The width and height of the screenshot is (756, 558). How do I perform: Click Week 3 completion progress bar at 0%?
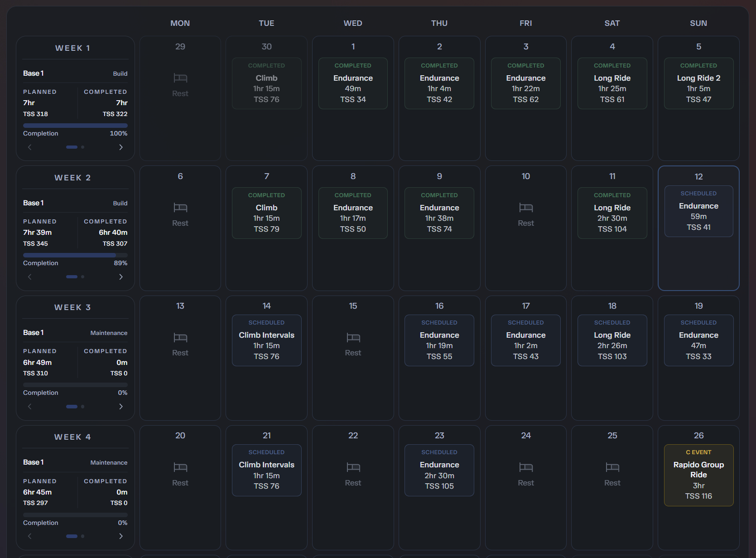[75, 385]
